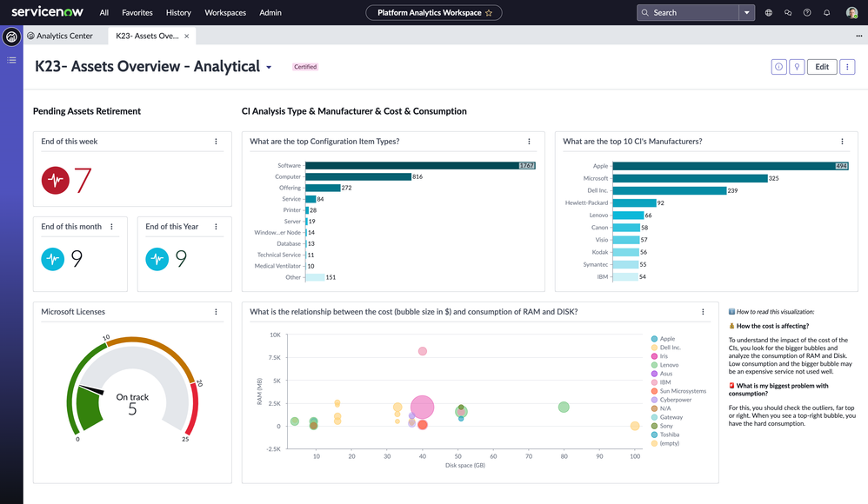Click the Dell Inc. bar showing 239
This screenshot has height=504, width=868.
[x=670, y=190]
